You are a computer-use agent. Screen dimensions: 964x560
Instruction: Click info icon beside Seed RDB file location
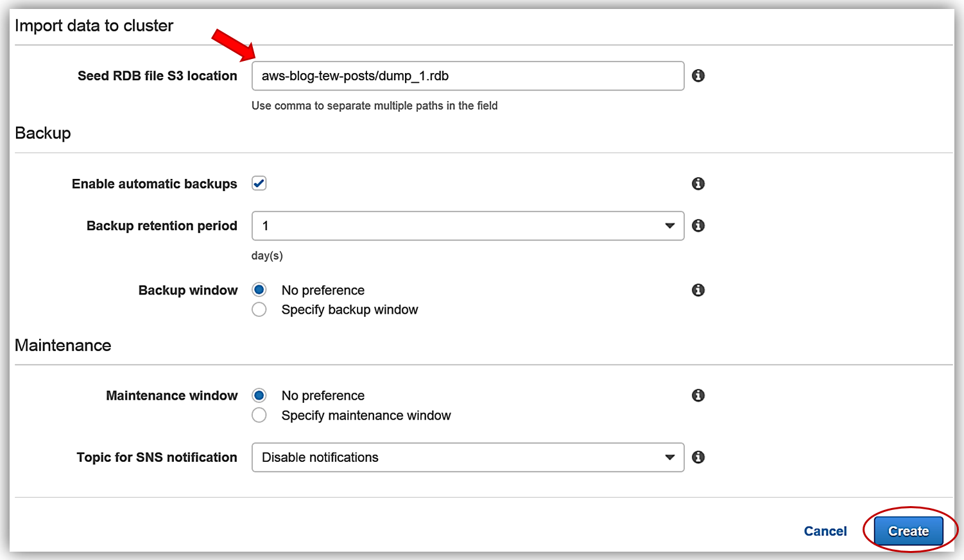click(x=698, y=76)
